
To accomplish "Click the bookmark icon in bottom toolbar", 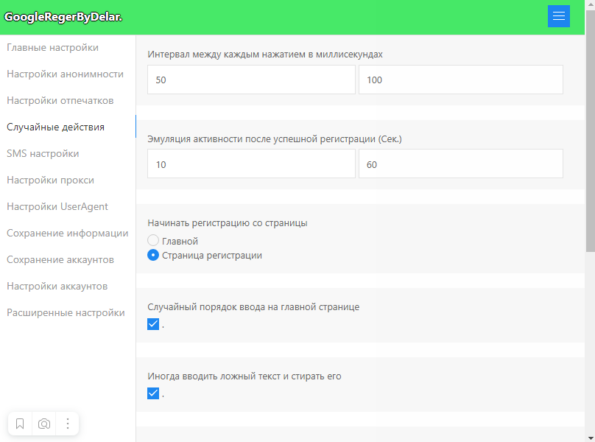I will click(20, 423).
